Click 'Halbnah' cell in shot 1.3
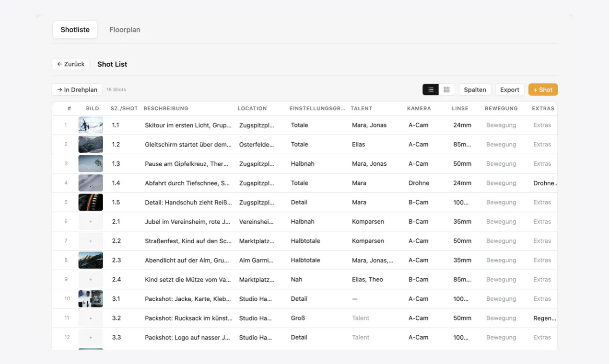Viewport: 609px width, 364px height. click(303, 164)
